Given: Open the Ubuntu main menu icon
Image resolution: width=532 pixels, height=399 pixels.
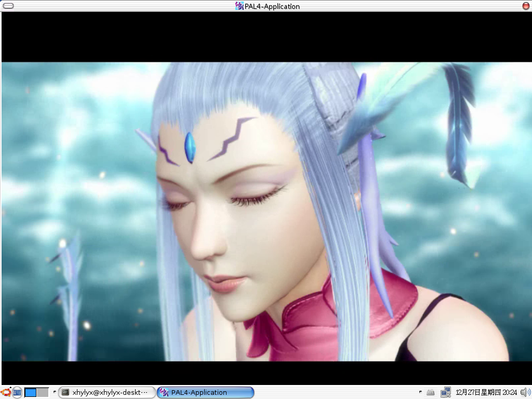Looking at the screenshot, I should pyautogui.click(x=6, y=393).
